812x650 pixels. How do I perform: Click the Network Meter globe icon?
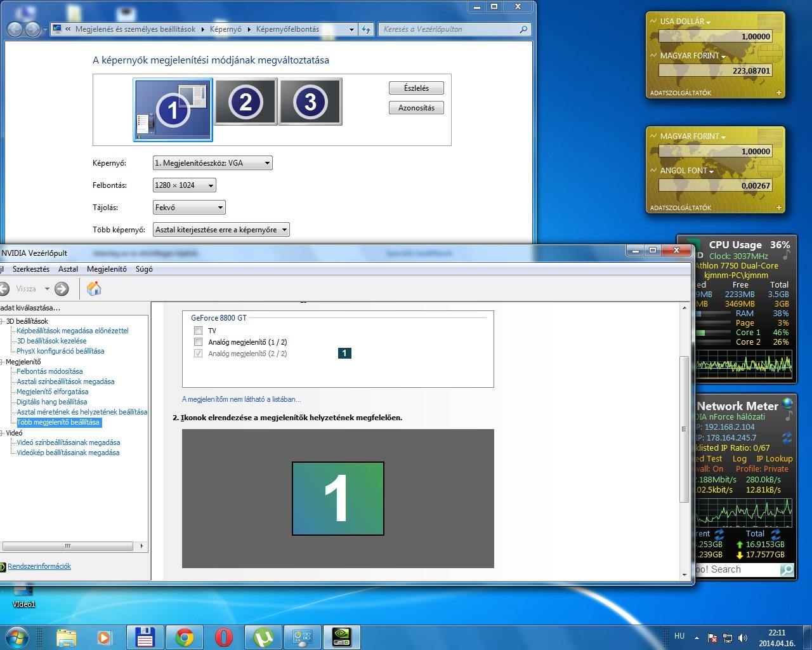[787, 403]
